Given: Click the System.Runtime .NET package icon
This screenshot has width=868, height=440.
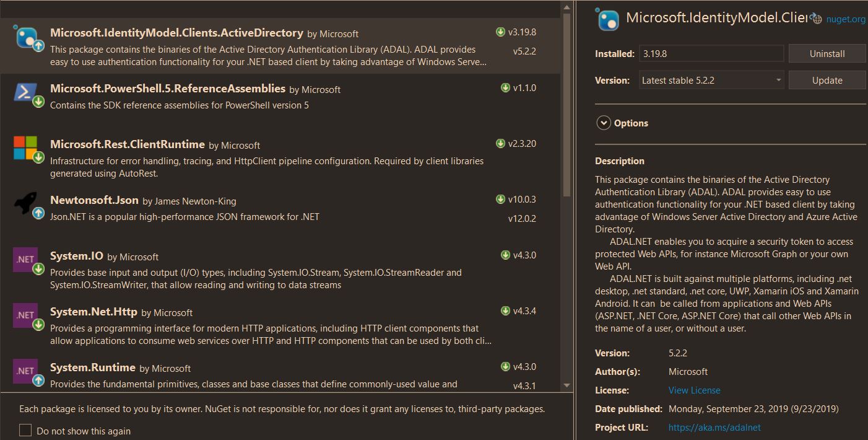Looking at the screenshot, I should pos(28,372).
